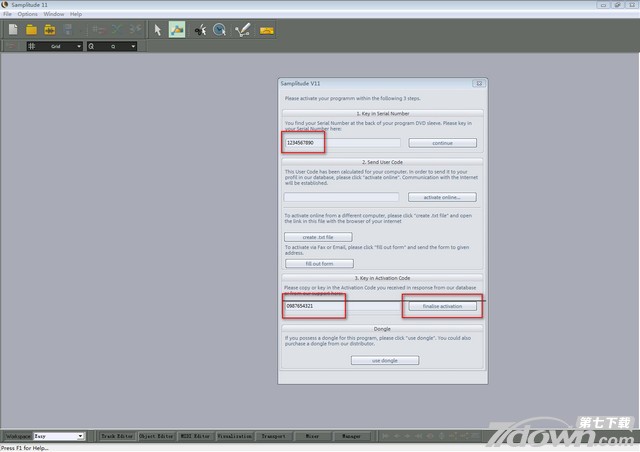Toggle the Manager button in the bottom bar

[351, 436]
